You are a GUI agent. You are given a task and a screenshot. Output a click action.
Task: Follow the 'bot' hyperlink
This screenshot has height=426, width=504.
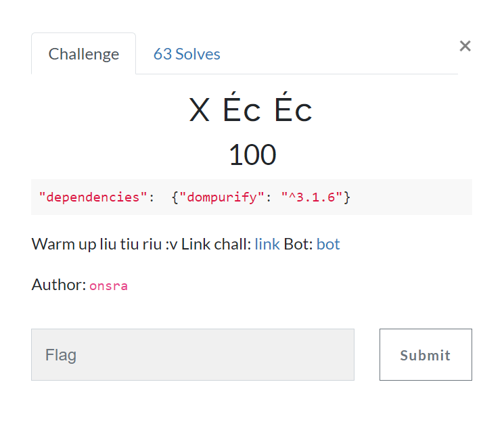(x=328, y=244)
